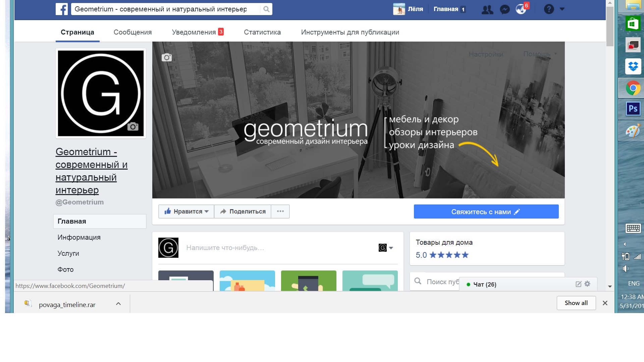Open friend requests icon
This screenshot has height=362, width=644.
point(487,9)
